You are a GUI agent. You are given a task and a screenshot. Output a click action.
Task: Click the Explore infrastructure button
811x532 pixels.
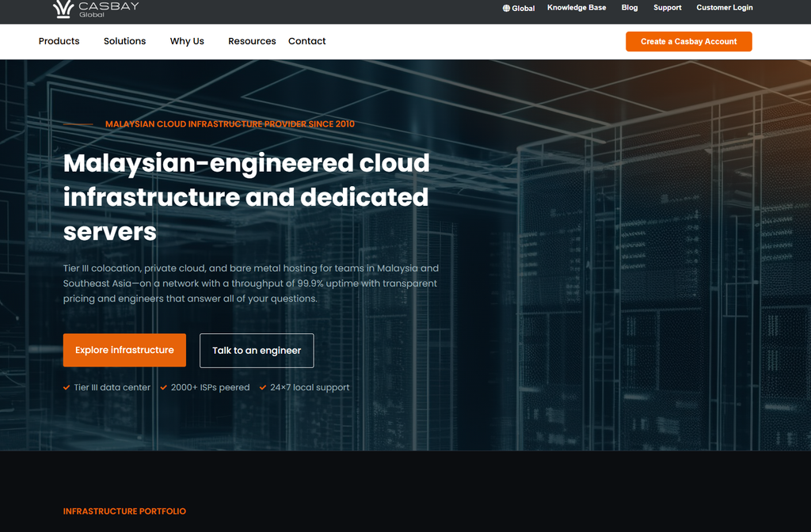[x=124, y=350]
